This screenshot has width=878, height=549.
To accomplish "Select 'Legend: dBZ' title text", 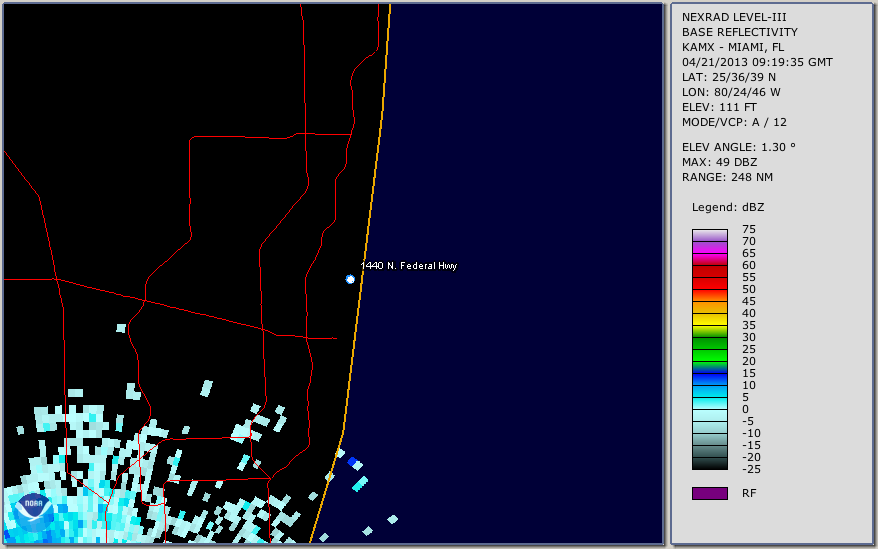I will tap(728, 207).
